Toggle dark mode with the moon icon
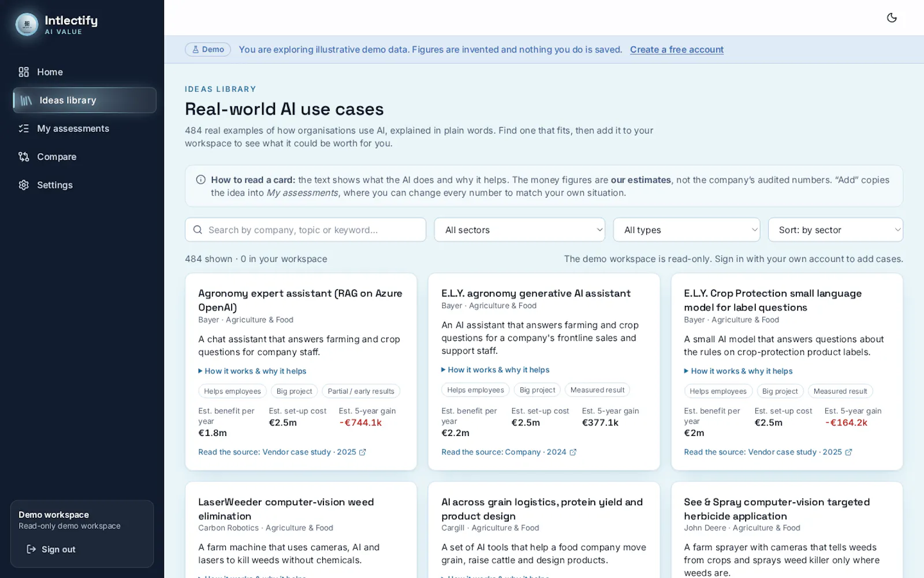 (x=892, y=18)
